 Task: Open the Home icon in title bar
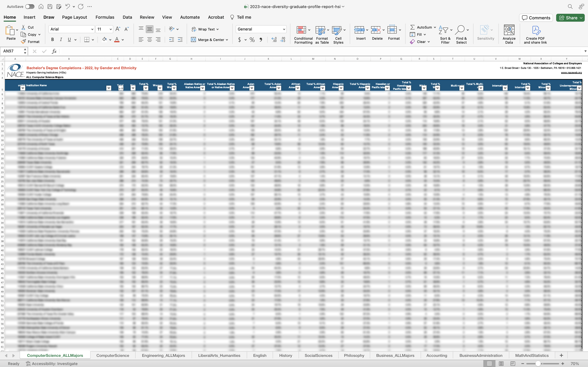coord(41,7)
